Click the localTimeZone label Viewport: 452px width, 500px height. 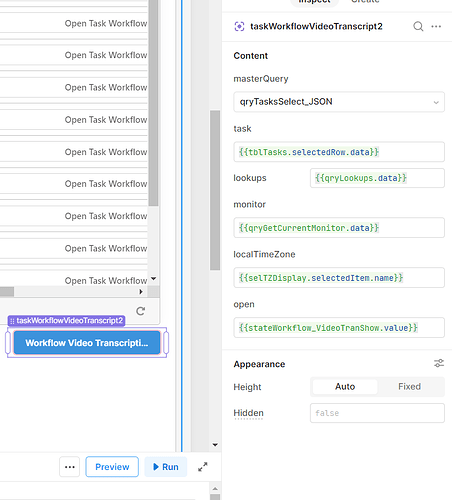tap(264, 254)
